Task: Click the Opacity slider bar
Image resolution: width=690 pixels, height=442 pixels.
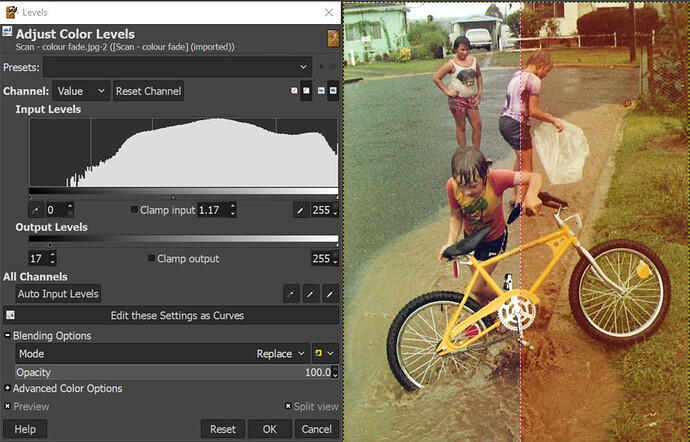Action: [170, 372]
